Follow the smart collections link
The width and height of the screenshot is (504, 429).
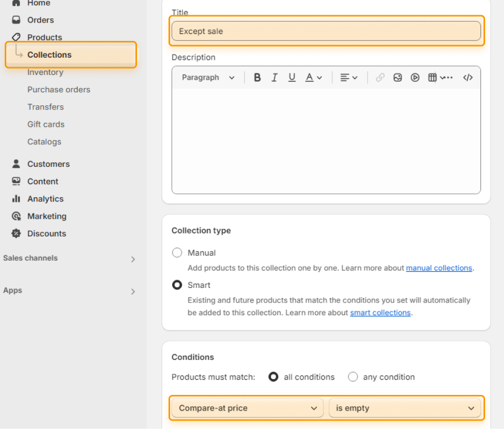click(x=380, y=313)
